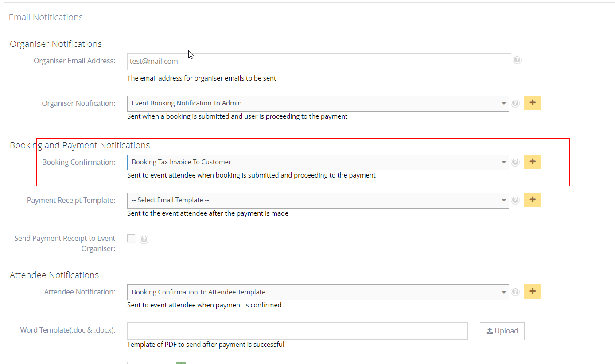The width and height of the screenshot is (615, 364).
Task: Click the Upload button for Word Template
Action: point(502,331)
